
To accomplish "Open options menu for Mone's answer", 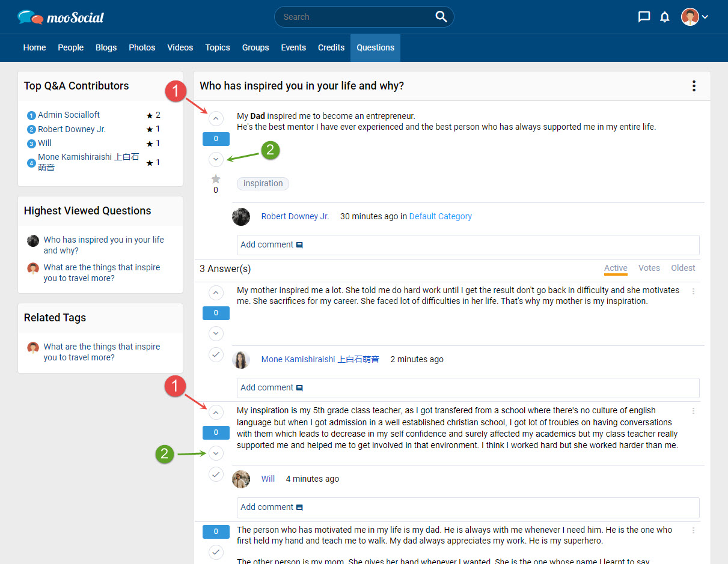I will click(693, 291).
